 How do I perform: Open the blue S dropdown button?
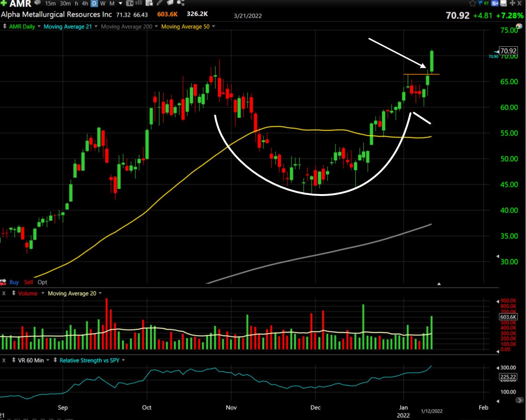coord(495,3)
